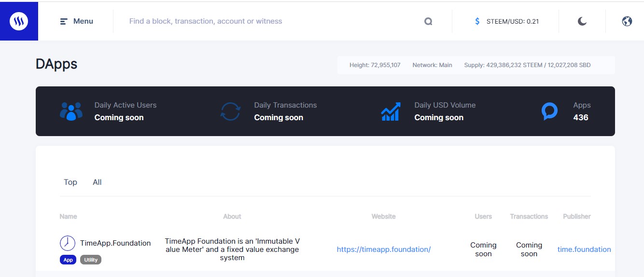Switch to the Top tab
Viewport: 644px width, 277px height.
70,182
